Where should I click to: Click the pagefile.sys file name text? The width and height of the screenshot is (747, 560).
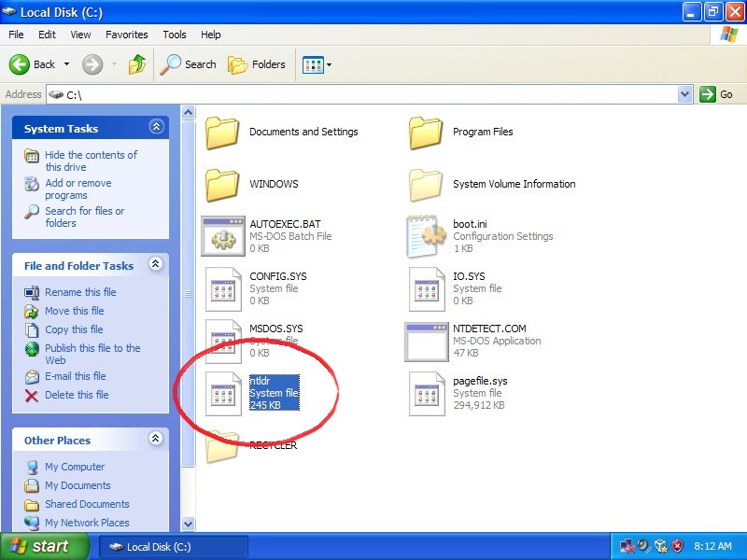click(480, 381)
